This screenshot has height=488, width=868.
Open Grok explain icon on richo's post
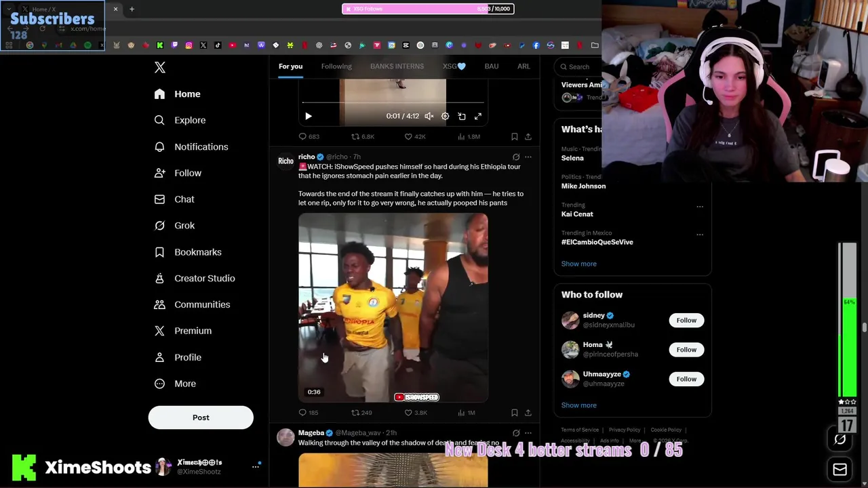coord(516,157)
